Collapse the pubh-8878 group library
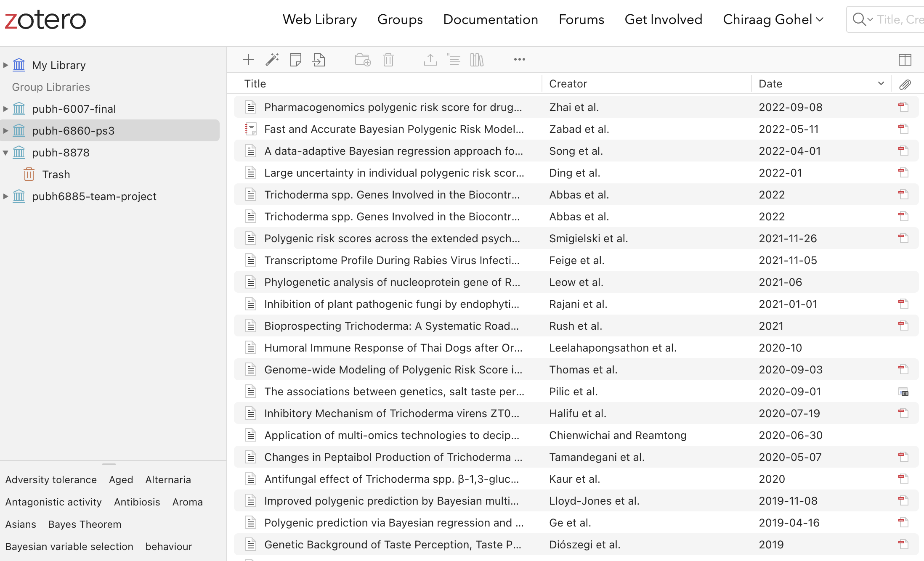Screen dimensions: 924x561 click(x=6, y=153)
